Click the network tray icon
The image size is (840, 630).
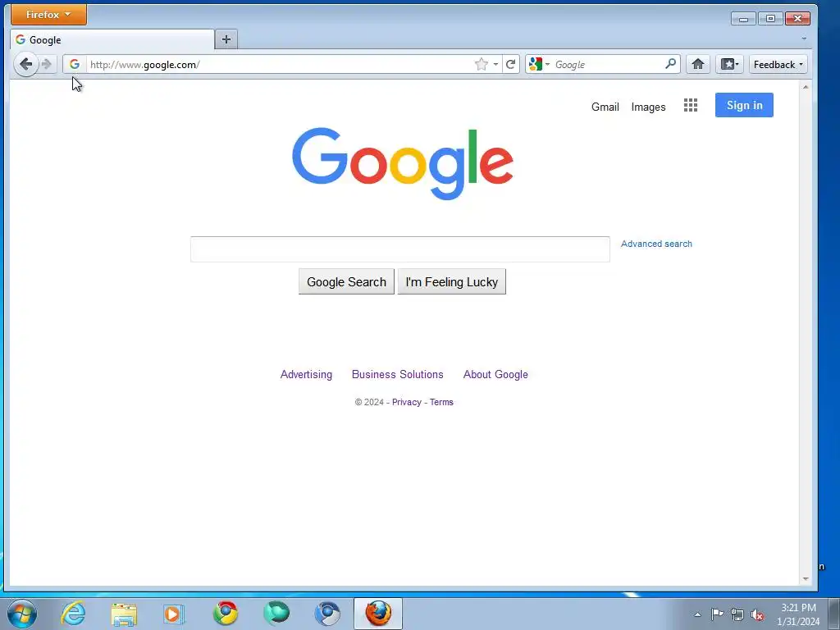pyautogui.click(x=737, y=614)
